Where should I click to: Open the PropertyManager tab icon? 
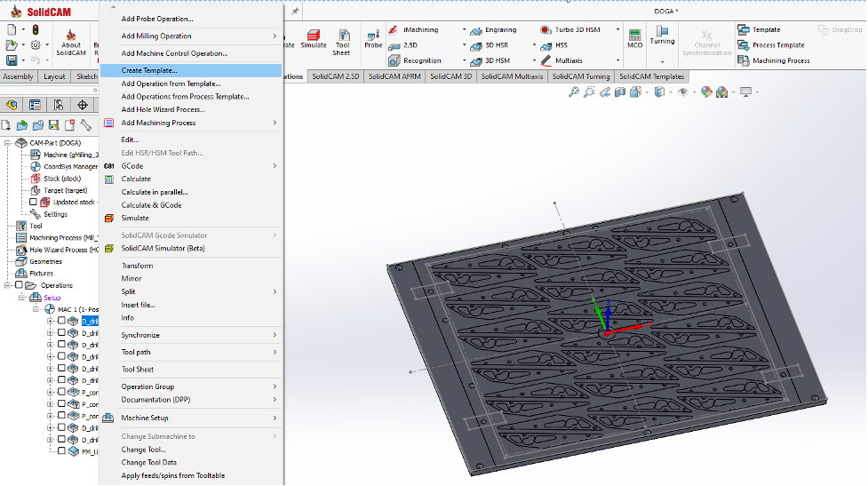pos(35,105)
